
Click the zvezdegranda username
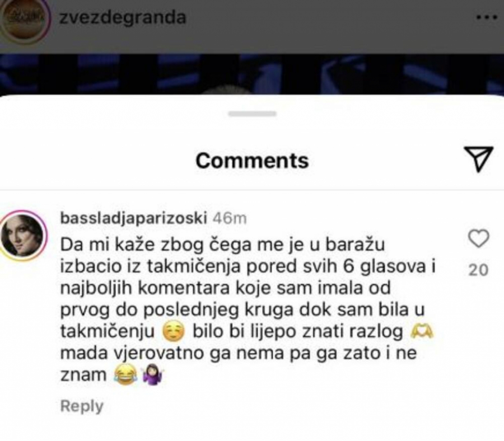[x=123, y=17]
